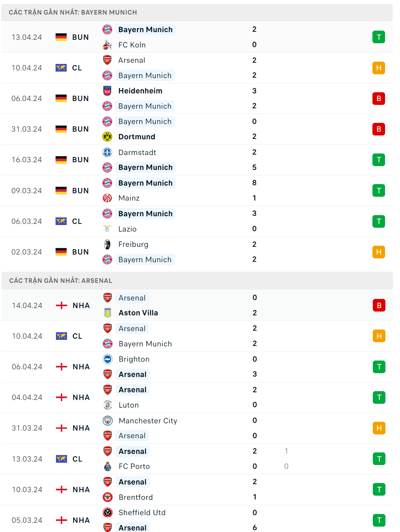The height and width of the screenshot is (532, 400).
Task: Click the Sheffield Utd crest
Action: coord(108,512)
